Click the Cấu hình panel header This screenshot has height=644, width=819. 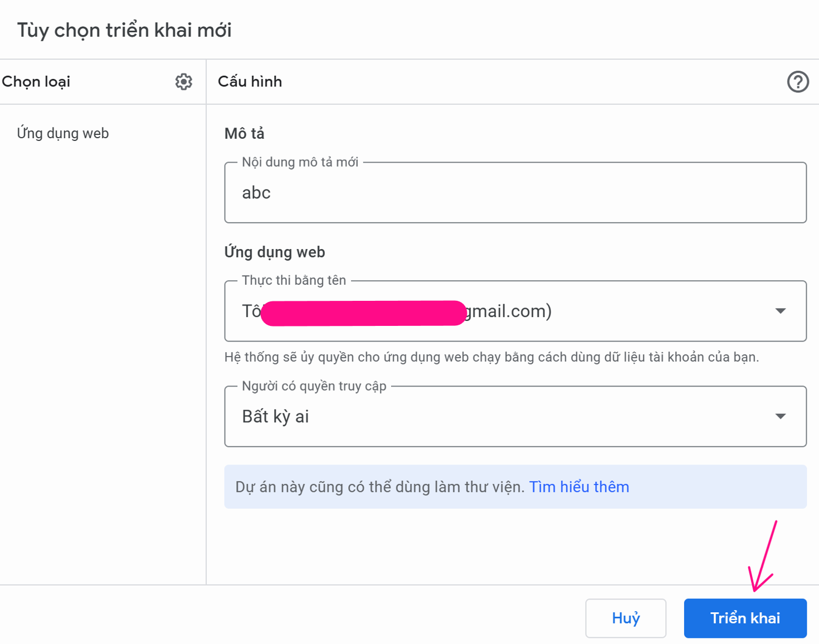pos(250,82)
